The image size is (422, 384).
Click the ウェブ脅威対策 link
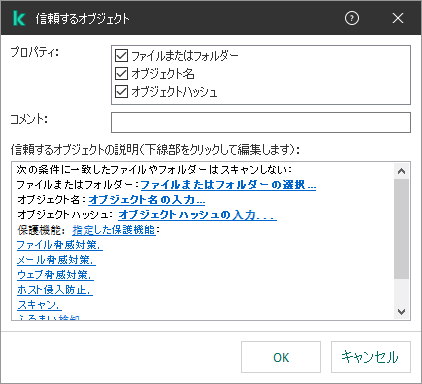55,275
